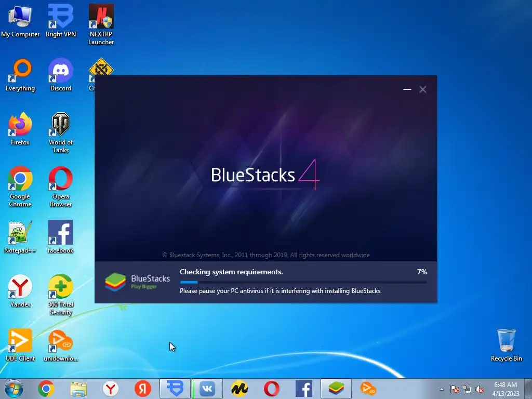Show hidden system tray icons
Image resolution: width=532 pixels, height=399 pixels.
(x=442, y=389)
